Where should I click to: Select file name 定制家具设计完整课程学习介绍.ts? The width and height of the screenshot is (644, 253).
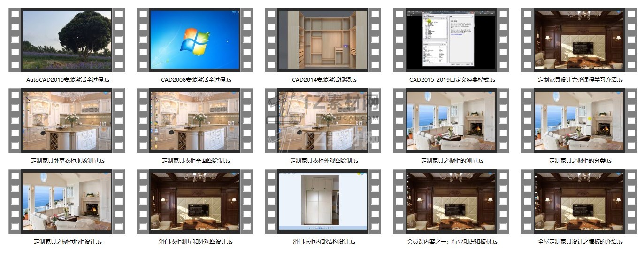pos(580,80)
